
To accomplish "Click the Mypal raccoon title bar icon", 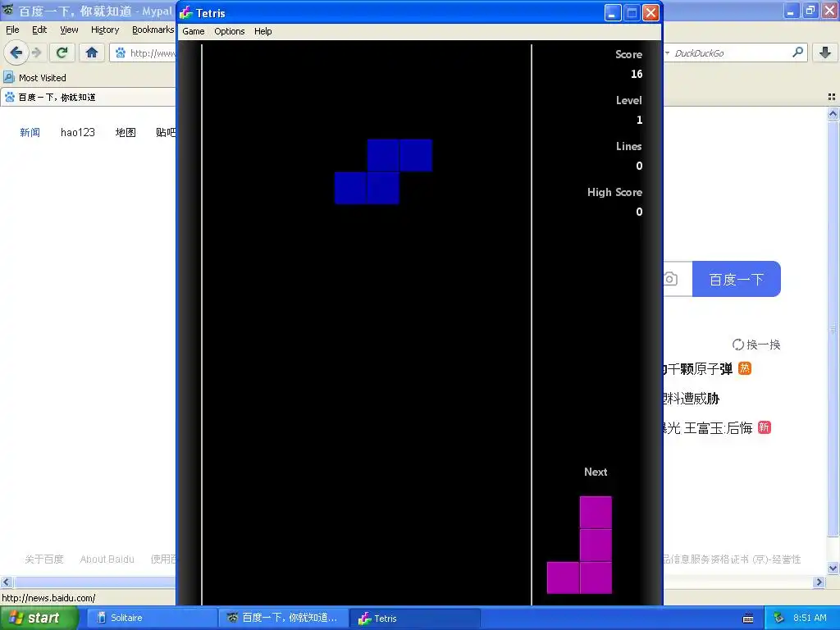I will tap(8, 10).
